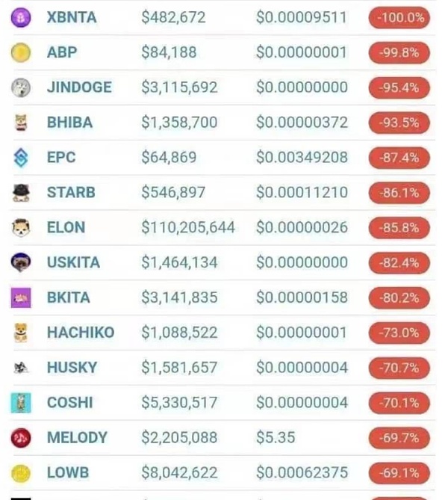Click the $110,205,644 volume value

pyautogui.click(x=188, y=227)
